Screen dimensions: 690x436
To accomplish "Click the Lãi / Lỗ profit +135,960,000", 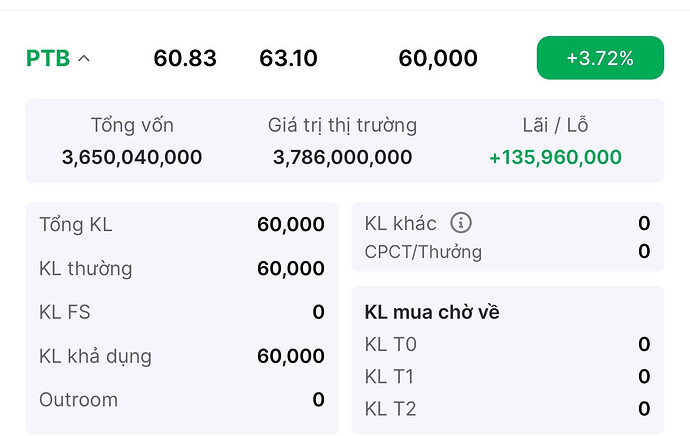I will pos(555,157).
